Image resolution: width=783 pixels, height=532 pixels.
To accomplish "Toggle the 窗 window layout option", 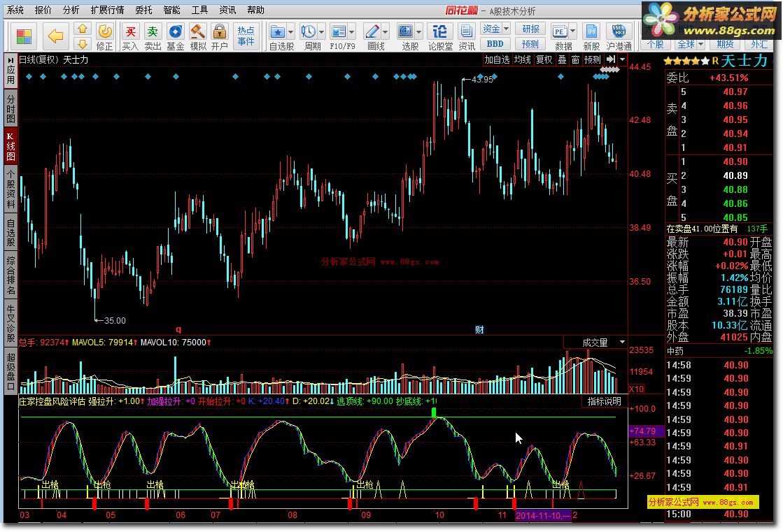I will [x=576, y=60].
